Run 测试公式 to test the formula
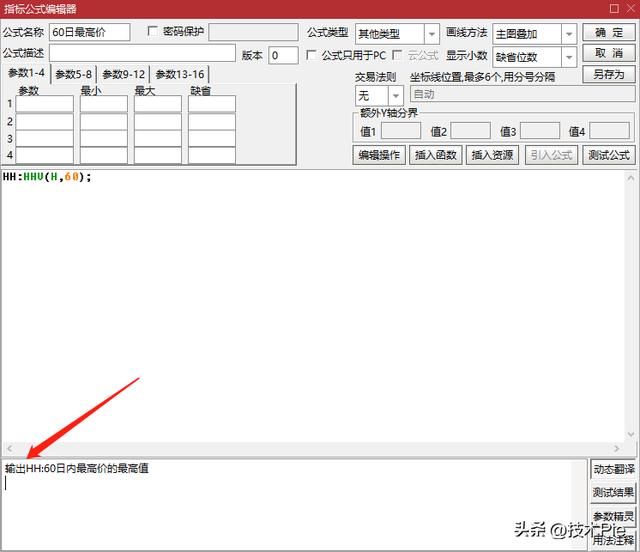The image size is (640, 552). 608,155
